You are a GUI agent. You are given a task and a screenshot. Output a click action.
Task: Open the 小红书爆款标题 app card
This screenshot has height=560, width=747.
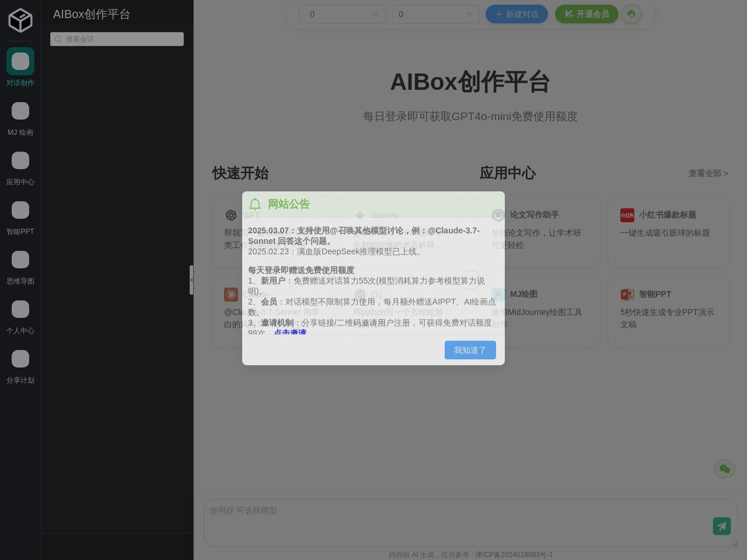pos(668,231)
